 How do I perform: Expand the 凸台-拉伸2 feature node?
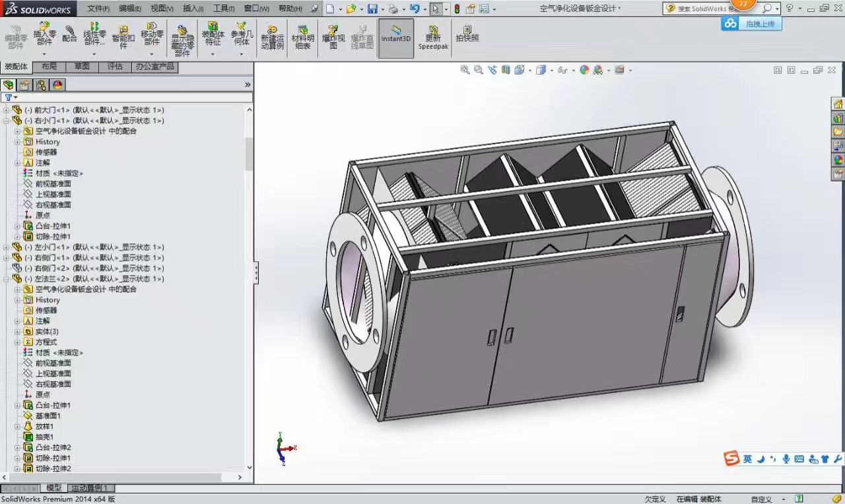click(18, 447)
